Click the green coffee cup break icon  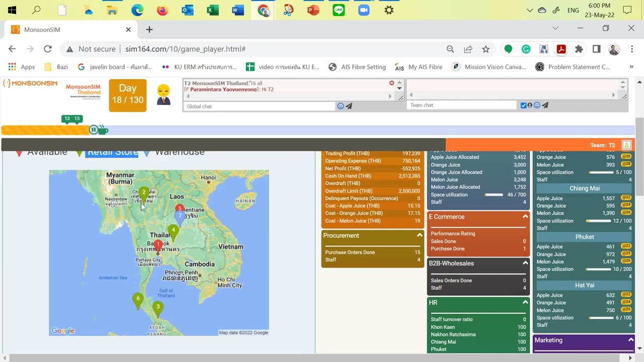point(103,130)
